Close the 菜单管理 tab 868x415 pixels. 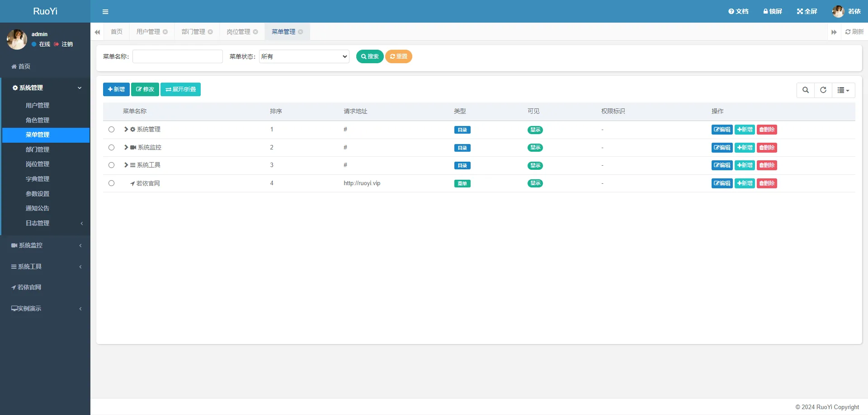pos(301,32)
